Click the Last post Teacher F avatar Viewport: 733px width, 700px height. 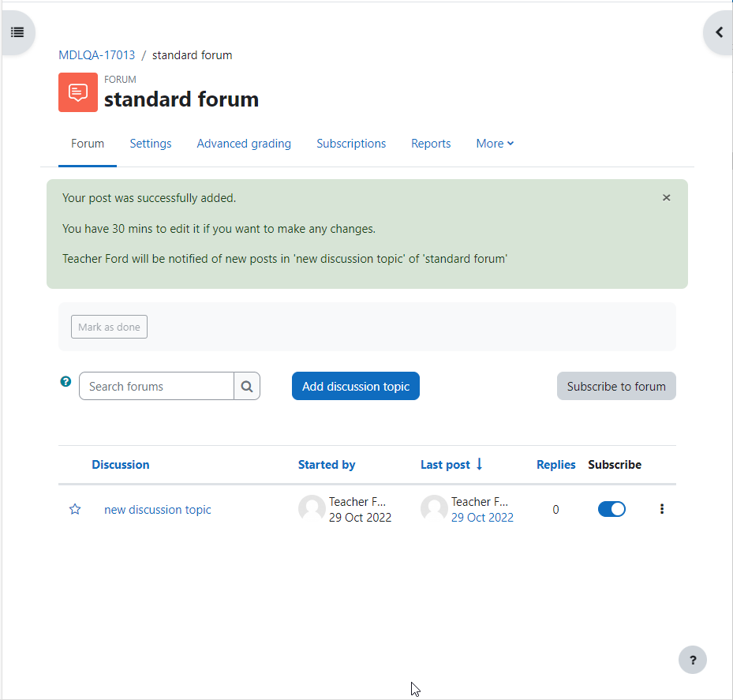(434, 509)
